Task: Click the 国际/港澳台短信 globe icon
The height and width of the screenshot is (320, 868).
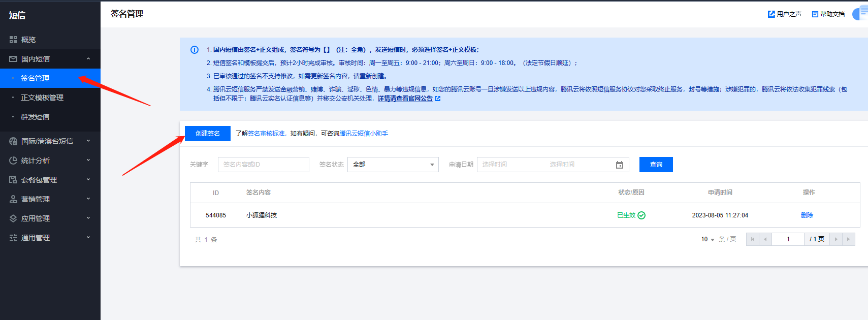Action: click(x=13, y=141)
